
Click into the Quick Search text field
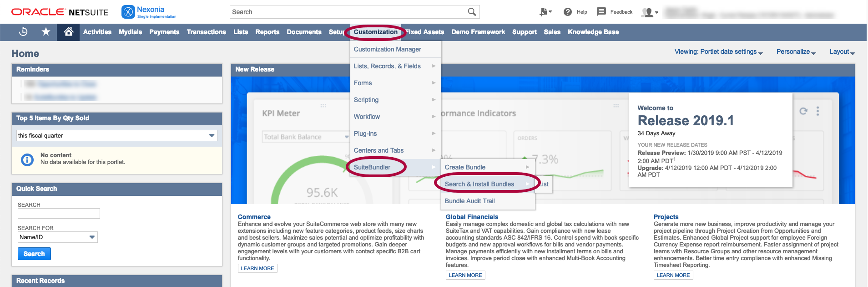point(59,214)
